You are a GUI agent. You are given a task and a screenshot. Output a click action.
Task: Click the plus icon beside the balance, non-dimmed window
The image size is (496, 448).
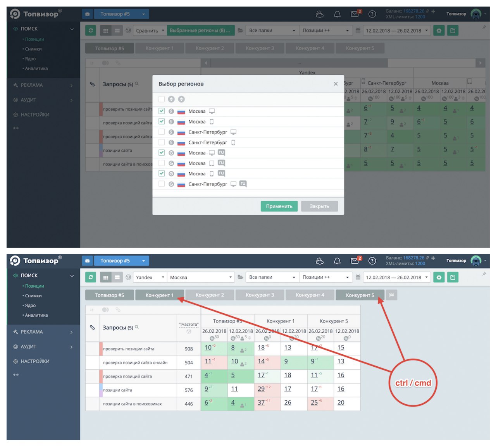[x=433, y=258]
